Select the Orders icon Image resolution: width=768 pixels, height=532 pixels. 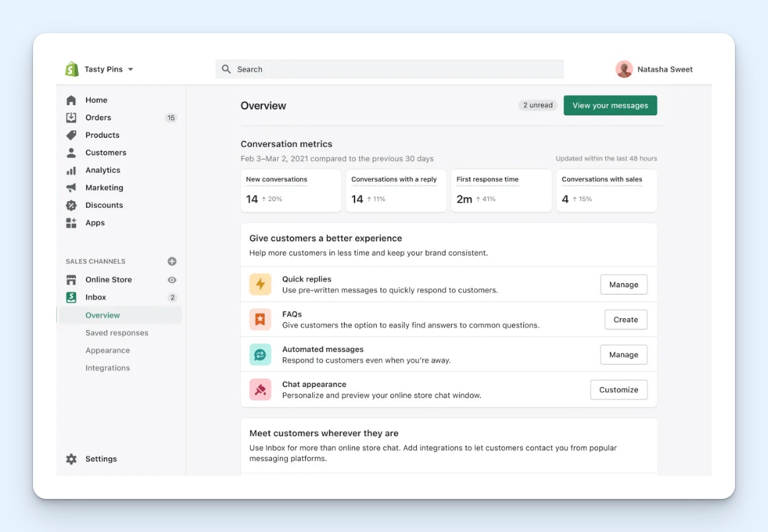pyautogui.click(x=71, y=117)
